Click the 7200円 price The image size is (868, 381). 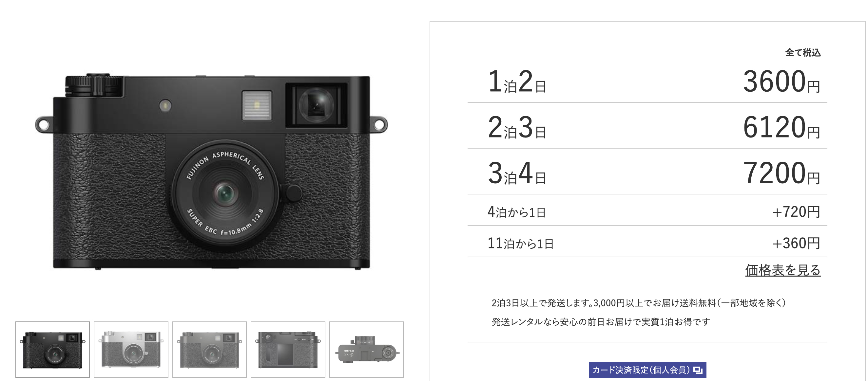click(x=781, y=173)
